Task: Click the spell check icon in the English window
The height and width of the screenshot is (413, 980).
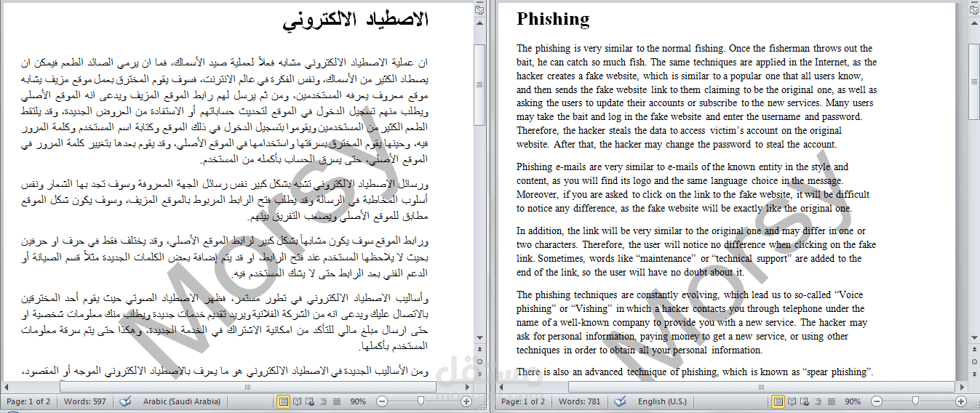Action: coord(620,401)
